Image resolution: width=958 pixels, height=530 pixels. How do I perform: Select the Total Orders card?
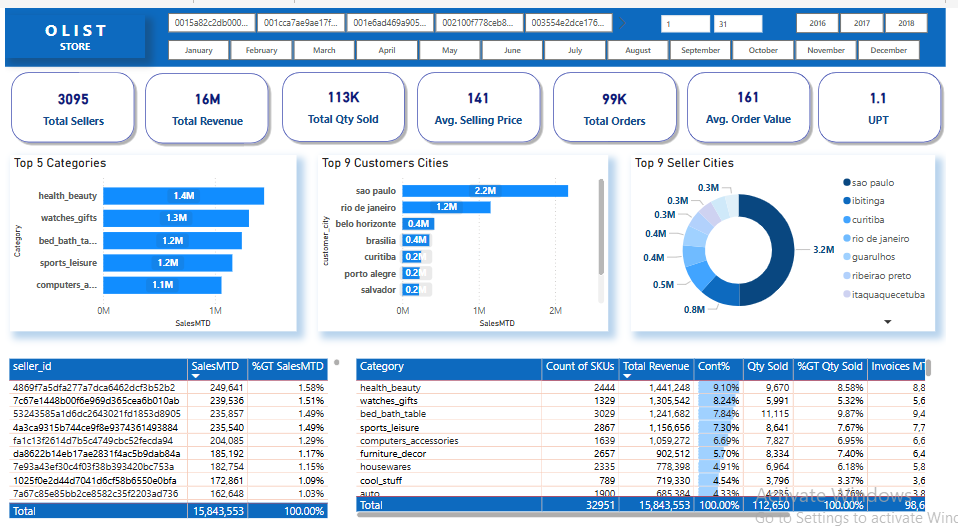click(615, 108)
